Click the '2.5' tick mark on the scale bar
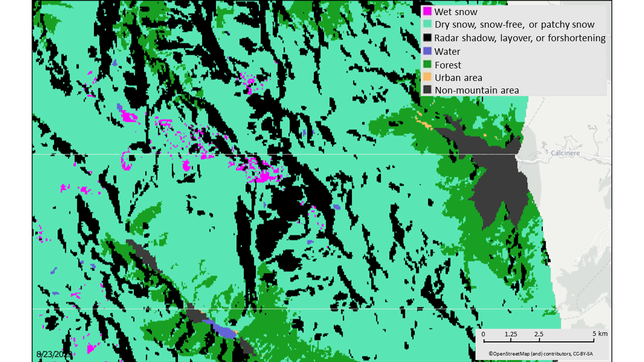This screenshot has width=644, height=362. coord(538,333)
